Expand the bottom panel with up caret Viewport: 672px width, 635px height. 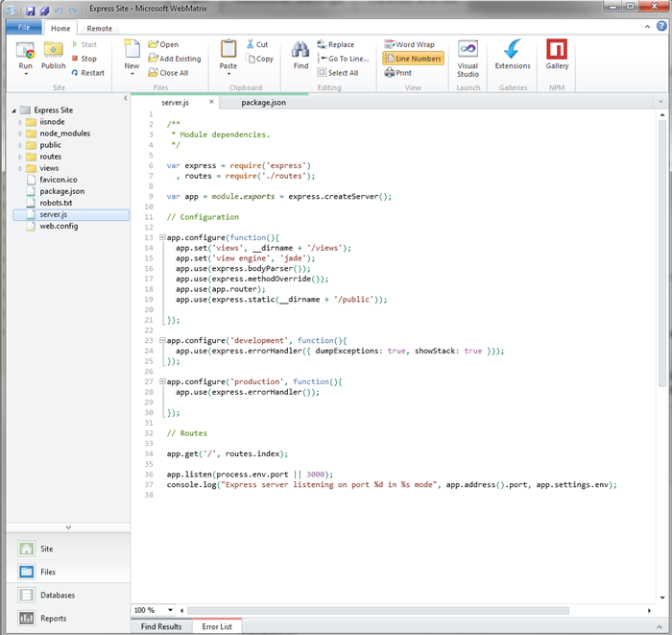tap(660, 627)
